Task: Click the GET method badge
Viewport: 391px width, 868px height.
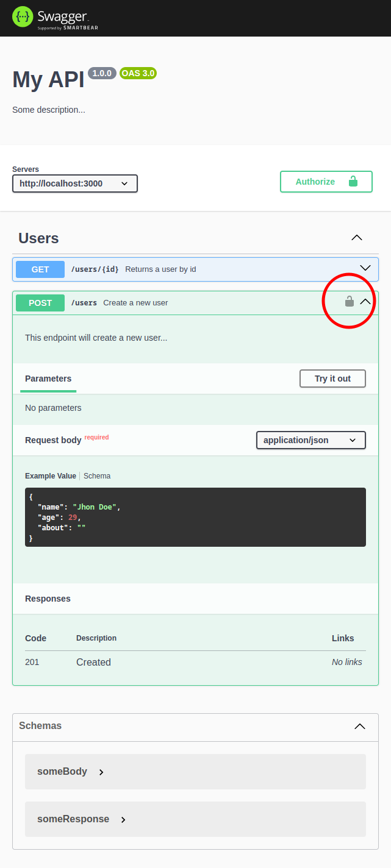Action: pos(40,269)
